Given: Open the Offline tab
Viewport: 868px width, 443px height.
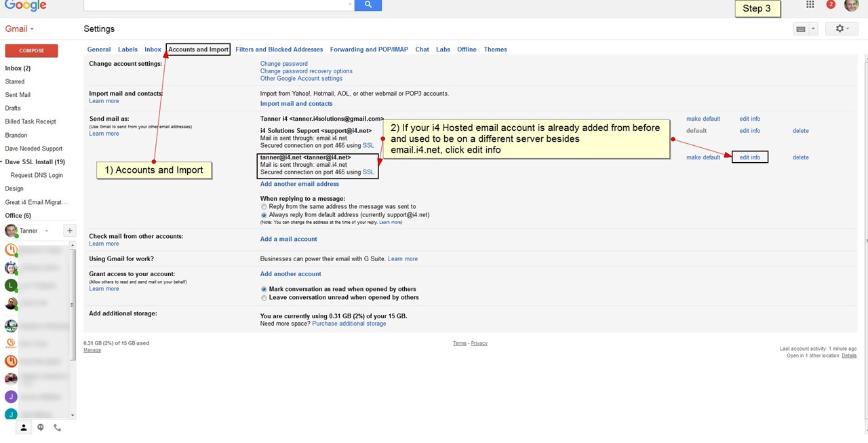Looking at the screenshot, I should pyautogui.click(x=467, y=50).
